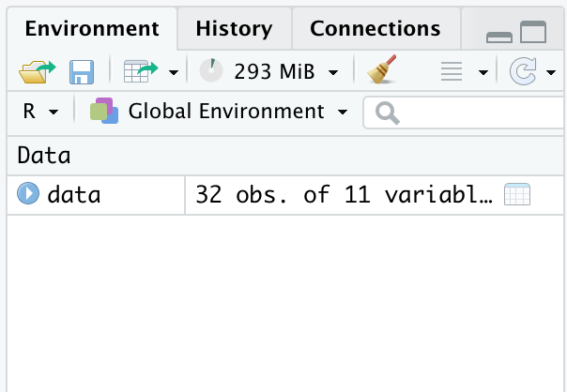Open the 293 MiB memory dropdown arrow
This screenshot has width=567, height=392.
[333, 72]
